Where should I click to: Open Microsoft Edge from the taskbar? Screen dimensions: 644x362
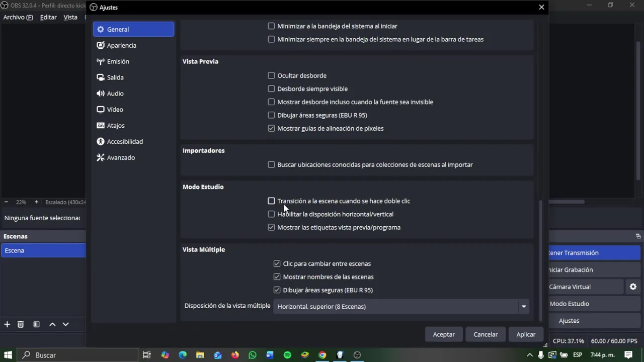pyautogui.click(x=183, y=355)
